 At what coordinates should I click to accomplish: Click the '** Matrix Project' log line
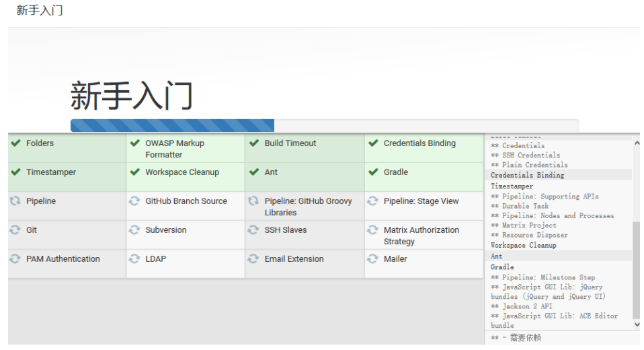point(523,225)
